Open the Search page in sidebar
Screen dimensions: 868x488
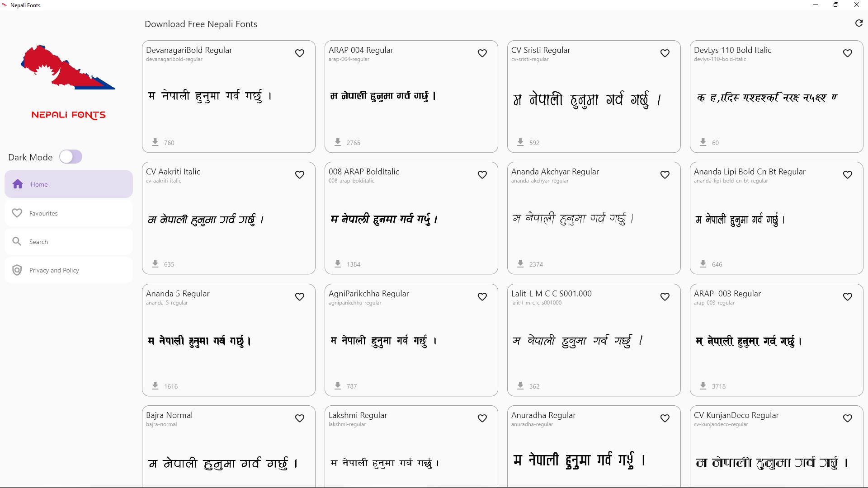pyautogui.click(x=69, y=242)
